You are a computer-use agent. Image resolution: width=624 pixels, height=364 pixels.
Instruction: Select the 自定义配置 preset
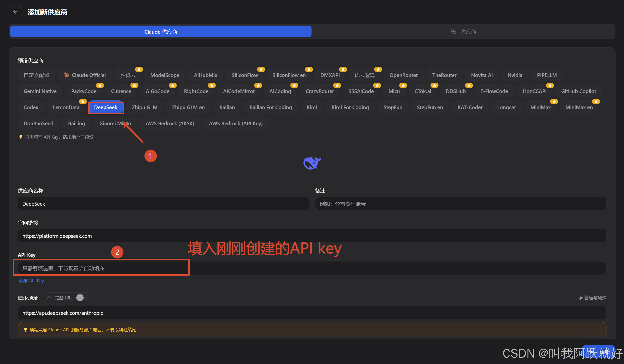pos(36,75)
